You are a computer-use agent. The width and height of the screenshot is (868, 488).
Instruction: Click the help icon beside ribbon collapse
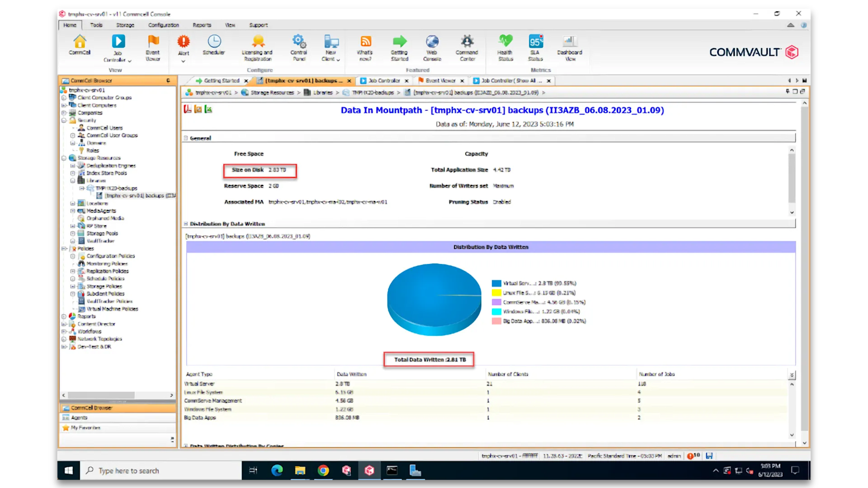(x=803, y=25)
